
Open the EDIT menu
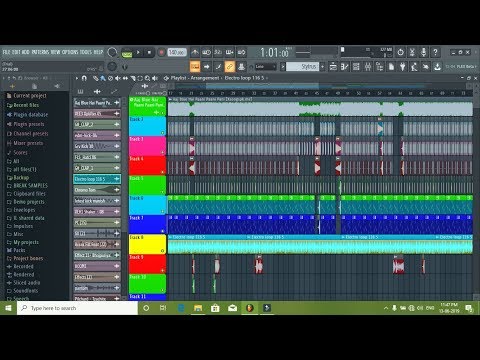(x=16, y=52)
